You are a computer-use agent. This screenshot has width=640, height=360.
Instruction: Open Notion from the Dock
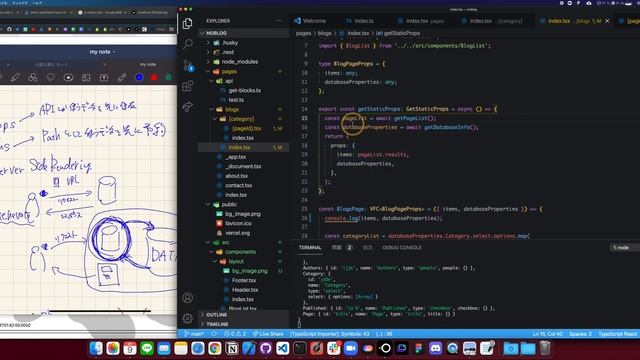coord(232,348)
